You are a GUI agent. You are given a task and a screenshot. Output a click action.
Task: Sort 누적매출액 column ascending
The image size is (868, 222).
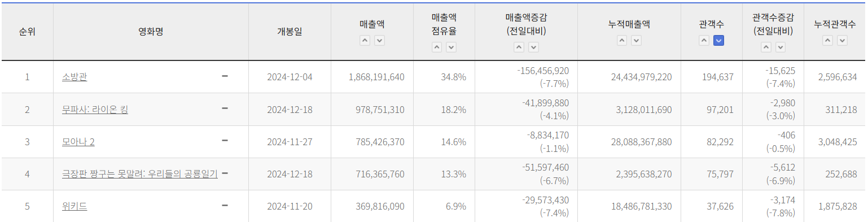coord(621,40)
